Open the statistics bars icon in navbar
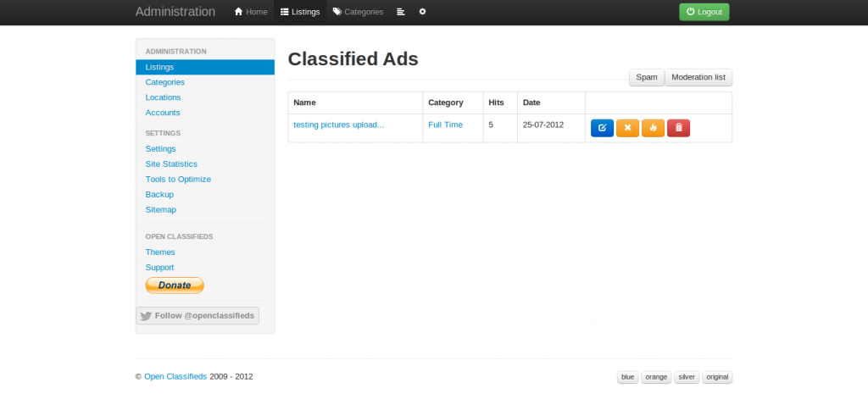Viewport: 868px width, 416px height. point(401,12)
